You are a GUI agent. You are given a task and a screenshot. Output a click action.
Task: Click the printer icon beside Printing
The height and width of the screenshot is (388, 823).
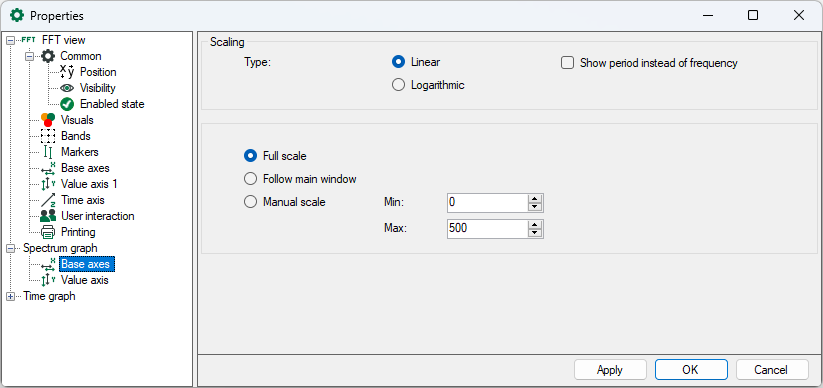[x=48, y=232]
